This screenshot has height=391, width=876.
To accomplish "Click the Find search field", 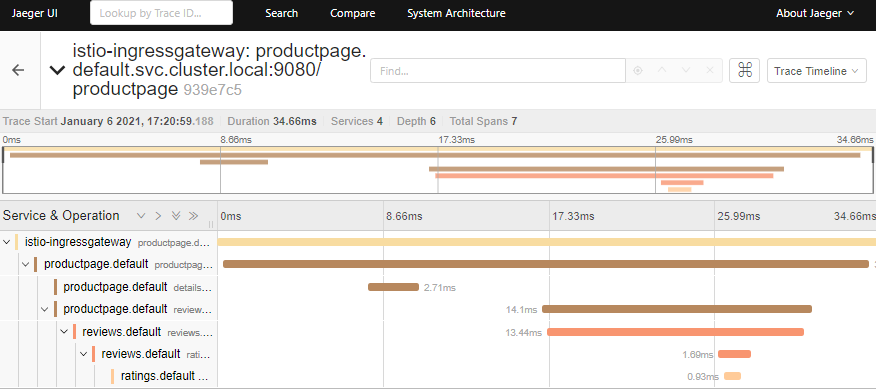I will (x=497, y=71).
